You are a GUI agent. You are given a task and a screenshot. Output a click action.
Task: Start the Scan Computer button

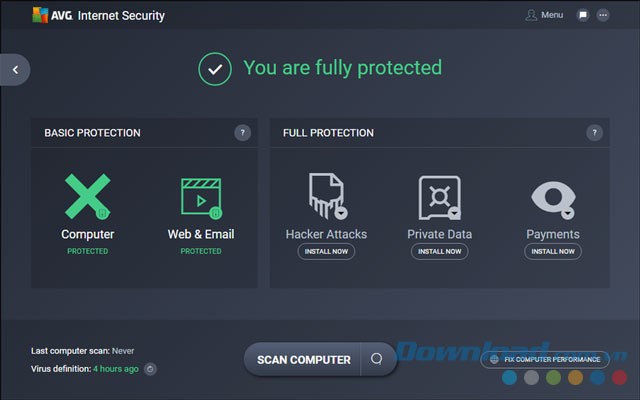[x=303, y=360]
